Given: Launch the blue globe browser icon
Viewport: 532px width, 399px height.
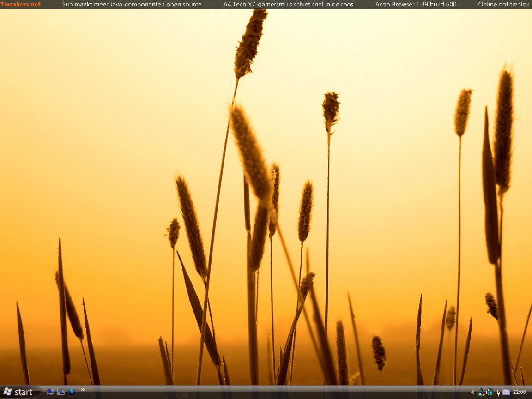Looking at the screenshot, I should point(71,392).
